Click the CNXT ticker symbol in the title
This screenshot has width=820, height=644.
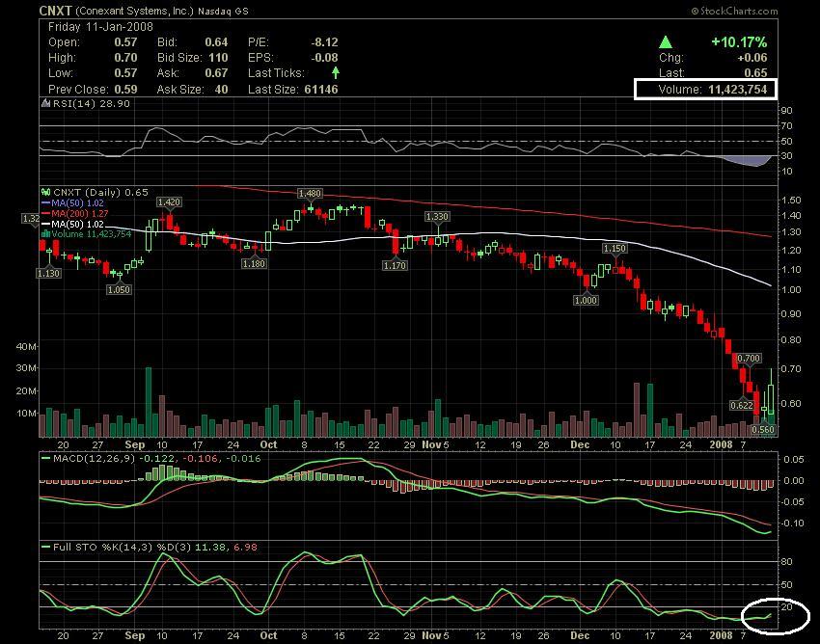pos(55,11)
